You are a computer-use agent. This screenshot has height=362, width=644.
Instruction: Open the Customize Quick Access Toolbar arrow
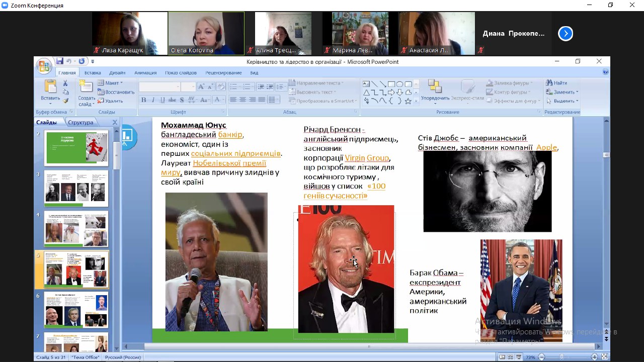click(x=93, y=62)
